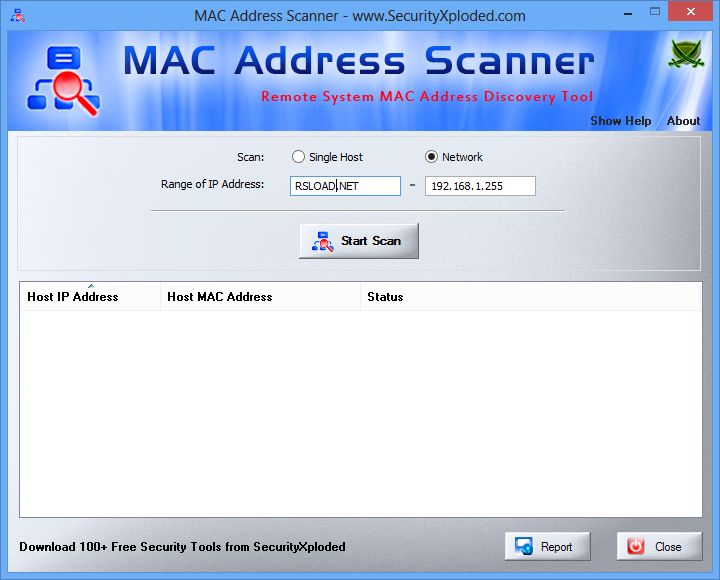Viewport: 720px width, 580px height.
Task: Click the end IP field showing 192.168.1.255
Action: [480, 186]
